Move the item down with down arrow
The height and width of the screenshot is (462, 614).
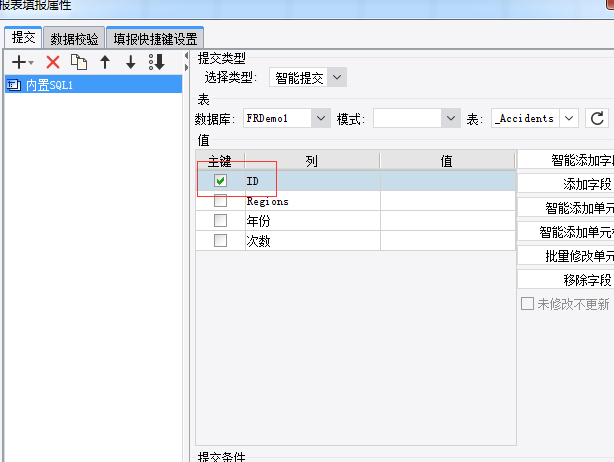coord(131,62)
